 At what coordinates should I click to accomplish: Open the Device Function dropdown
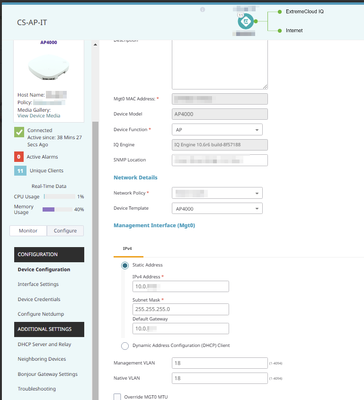pos(217,130)
